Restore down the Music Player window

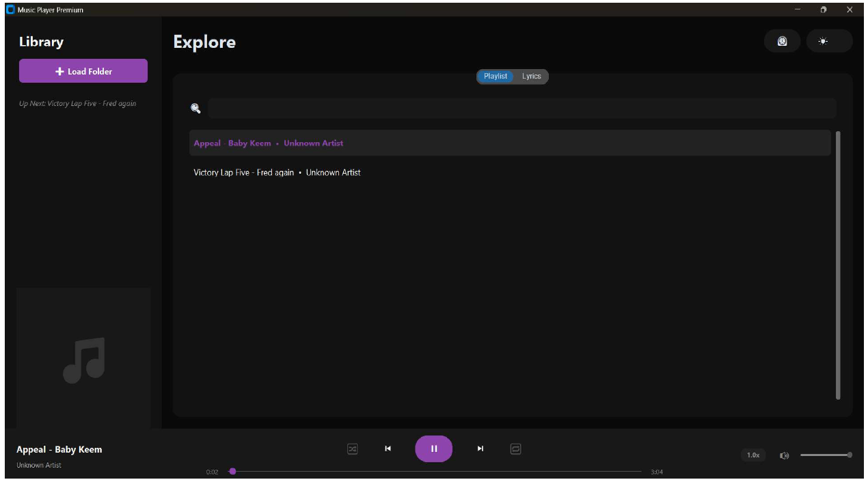click(824, 10)
